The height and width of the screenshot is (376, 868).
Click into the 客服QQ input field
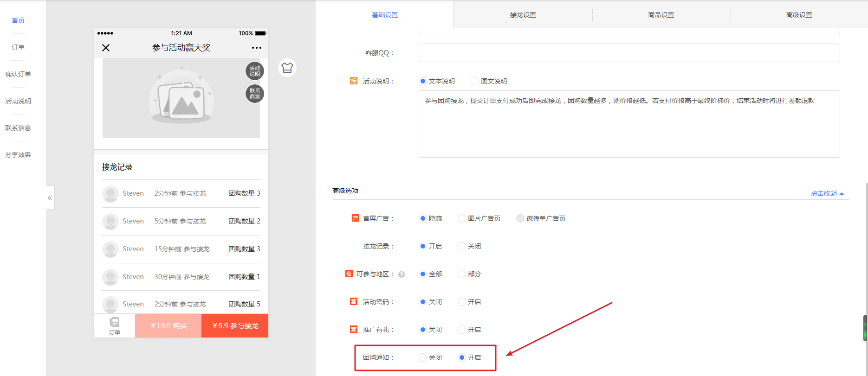point(629,53)
